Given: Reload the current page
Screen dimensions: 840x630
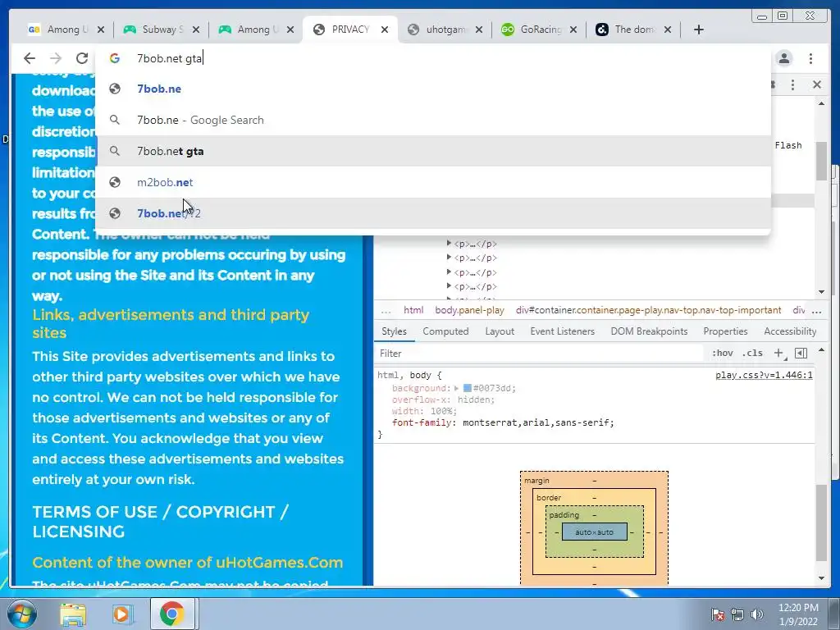Looking at the screenshot, I should pyautogui.click(x=81, y=58).
